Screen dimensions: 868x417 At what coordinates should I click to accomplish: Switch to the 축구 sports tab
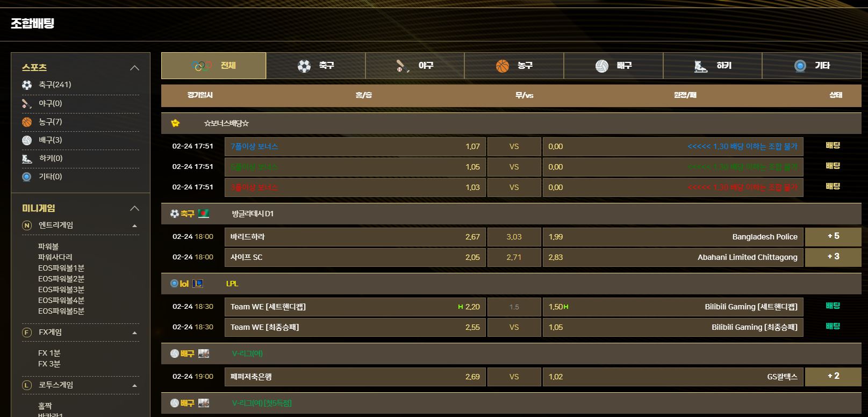point(316,66)
